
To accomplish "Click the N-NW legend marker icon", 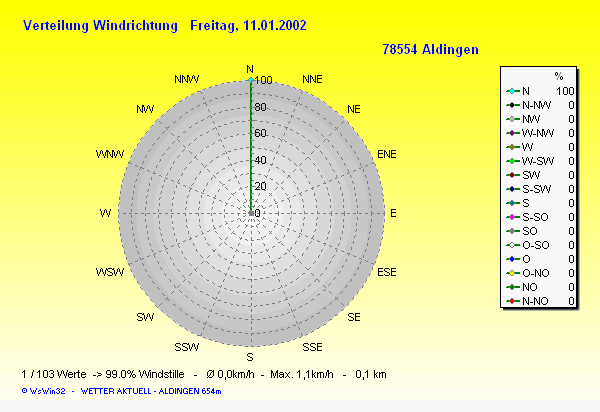I will [x=512, y=105].
